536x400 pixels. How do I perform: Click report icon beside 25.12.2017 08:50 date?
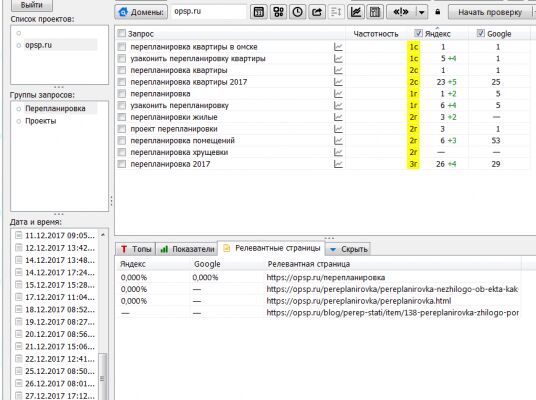(19, 371)
